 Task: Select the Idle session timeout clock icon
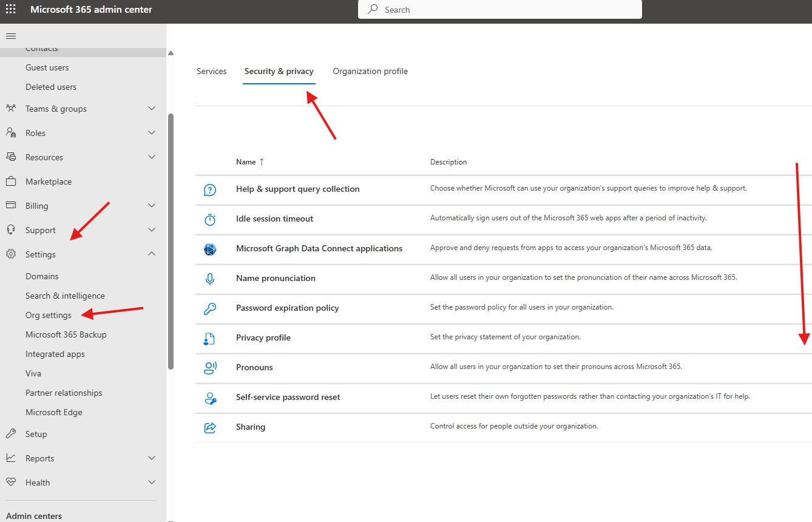(x=210, y=219)
